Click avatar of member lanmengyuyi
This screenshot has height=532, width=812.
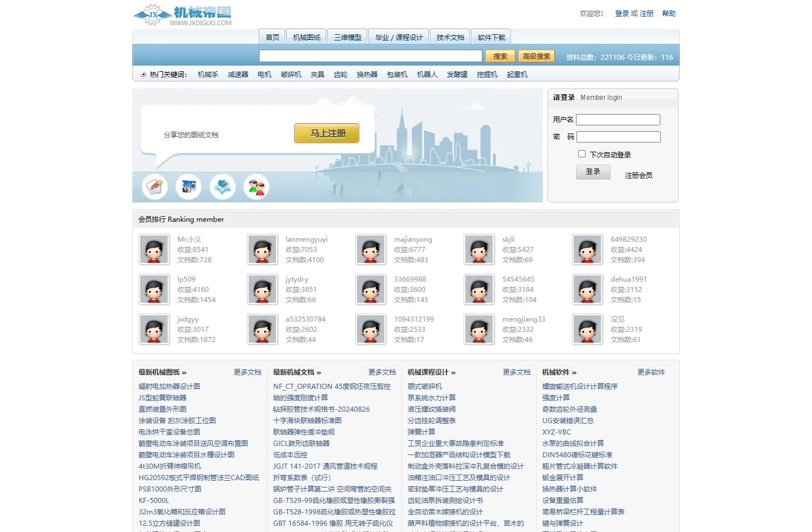[x=262, y=249]
